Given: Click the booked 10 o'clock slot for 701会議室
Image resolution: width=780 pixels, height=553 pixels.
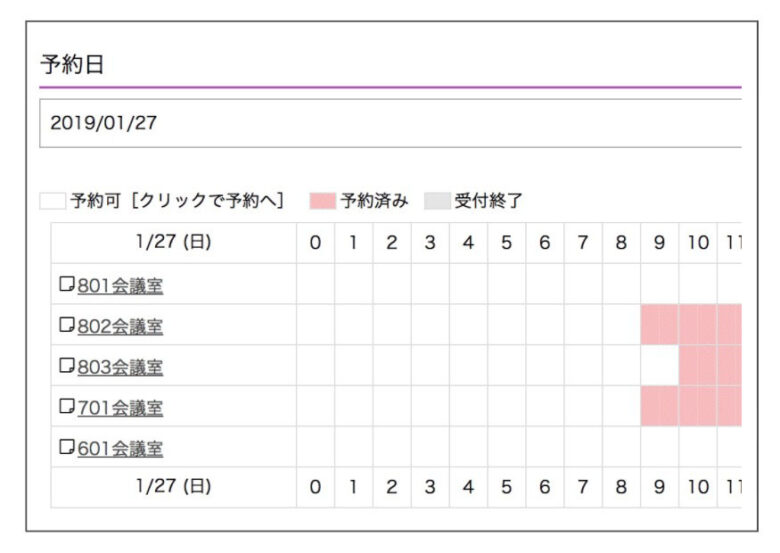Looking at the screenshot, I should click(698, 406).
